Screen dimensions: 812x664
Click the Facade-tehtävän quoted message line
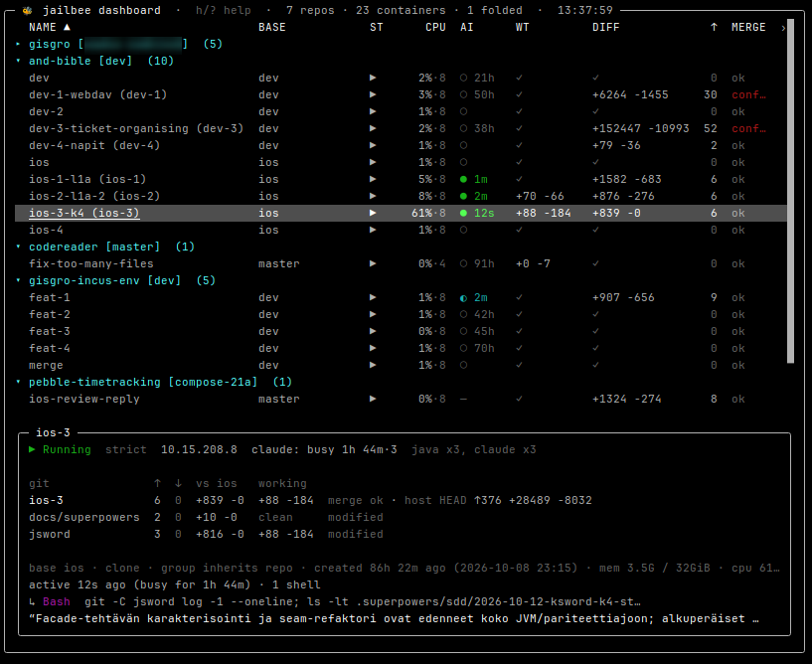tap(394, 618)
